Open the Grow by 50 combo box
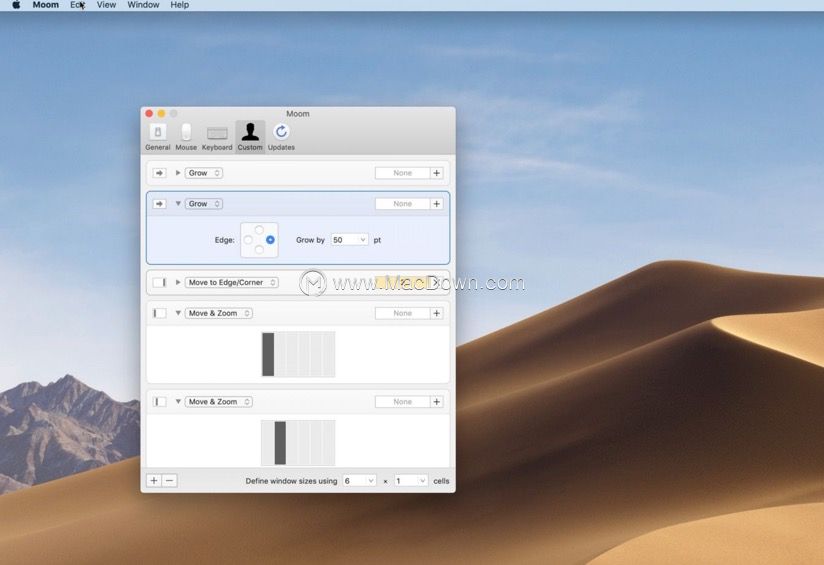This screenshot has height=565, width=824. tap(349, 240)
